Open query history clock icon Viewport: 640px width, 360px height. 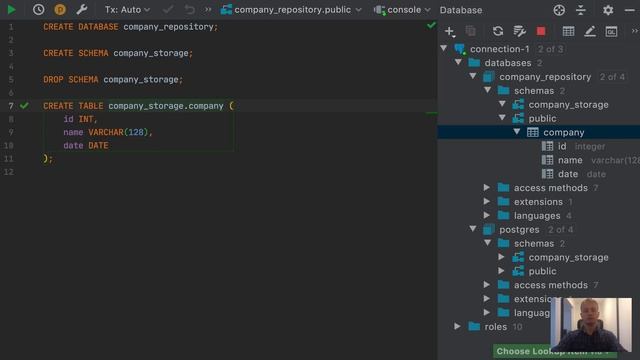click(x=38, y=9)
